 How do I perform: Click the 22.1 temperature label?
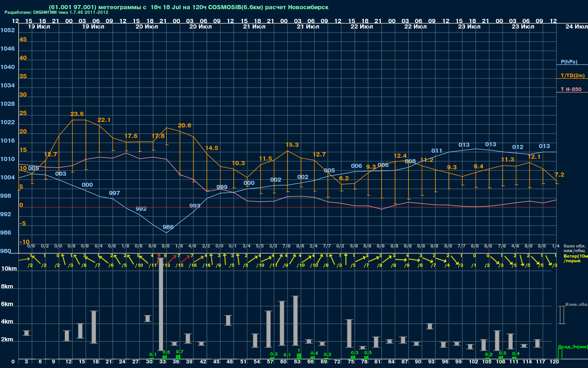point(104,120)
